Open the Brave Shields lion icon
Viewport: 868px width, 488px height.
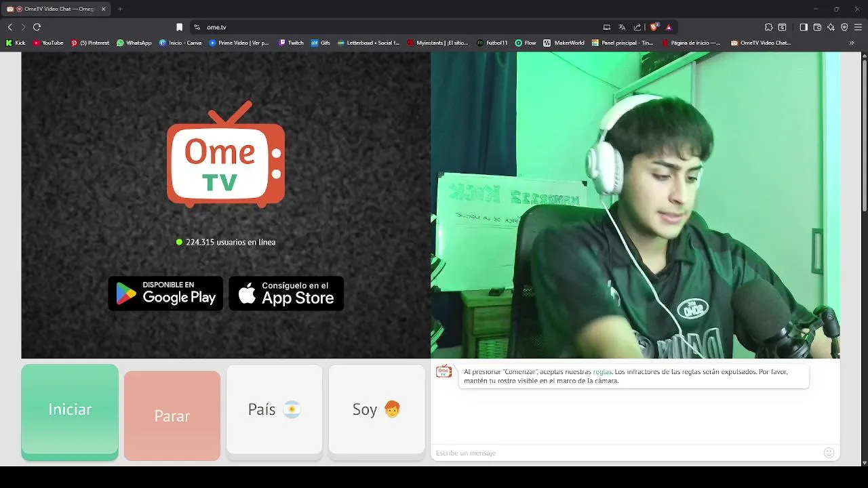click(654, 27)
